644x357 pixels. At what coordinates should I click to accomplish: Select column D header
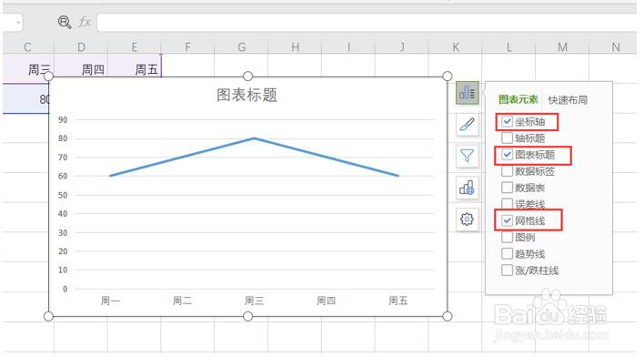[x=81, y=46]
